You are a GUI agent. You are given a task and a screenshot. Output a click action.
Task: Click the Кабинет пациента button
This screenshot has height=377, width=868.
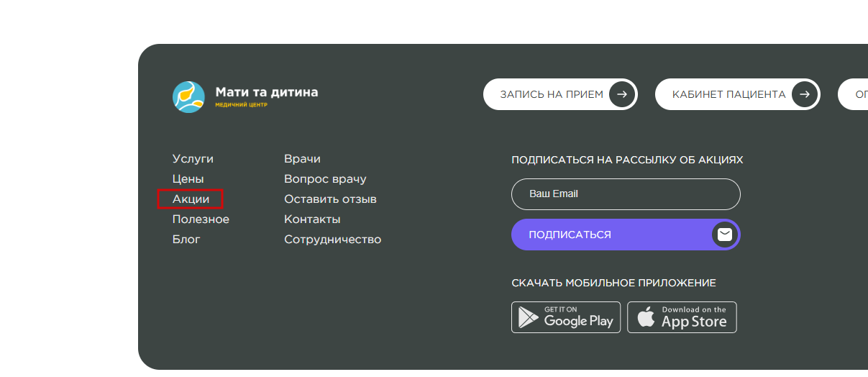point(738,94)
